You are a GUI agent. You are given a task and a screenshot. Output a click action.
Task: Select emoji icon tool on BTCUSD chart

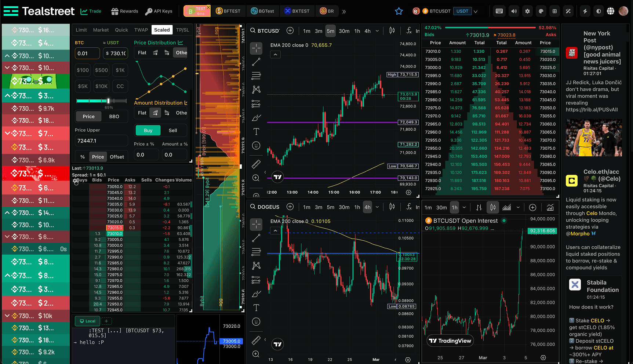coord(256,146)
